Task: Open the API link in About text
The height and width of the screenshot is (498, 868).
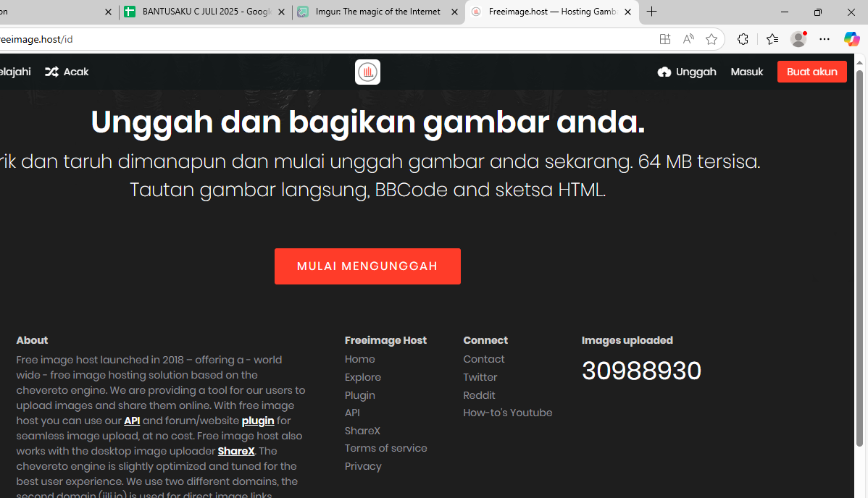Action: click(x=132, y=421)
